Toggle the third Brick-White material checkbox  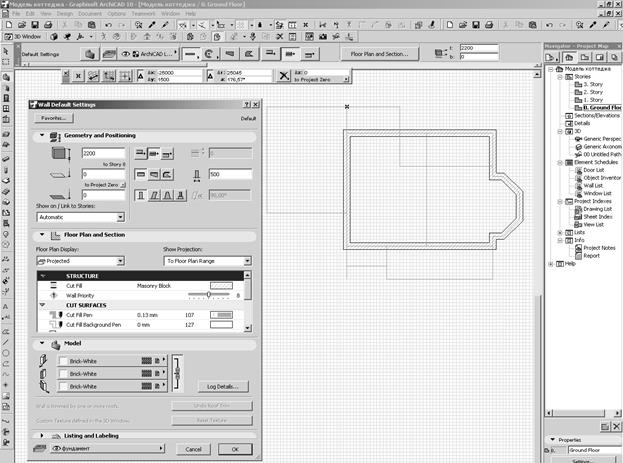[x=62, y=386]
